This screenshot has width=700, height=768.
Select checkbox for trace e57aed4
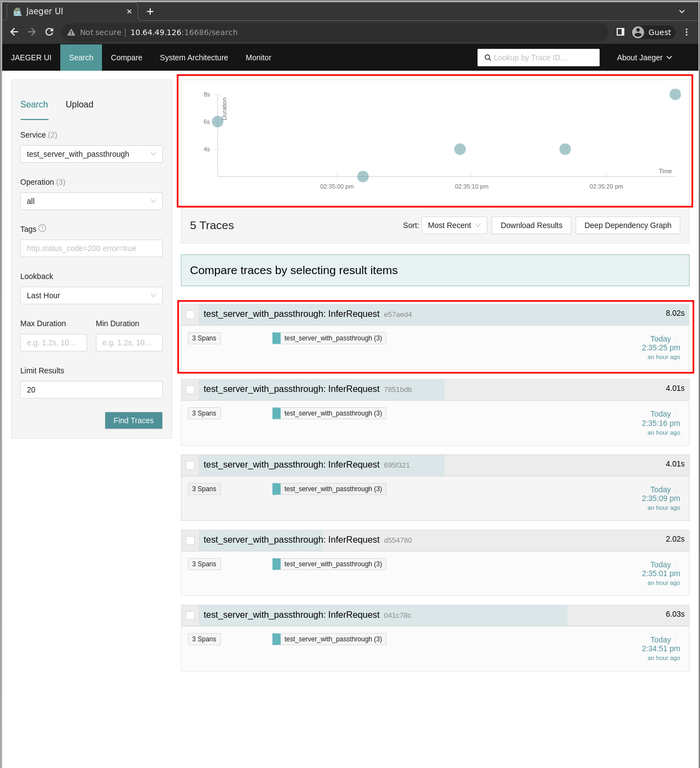190,315
